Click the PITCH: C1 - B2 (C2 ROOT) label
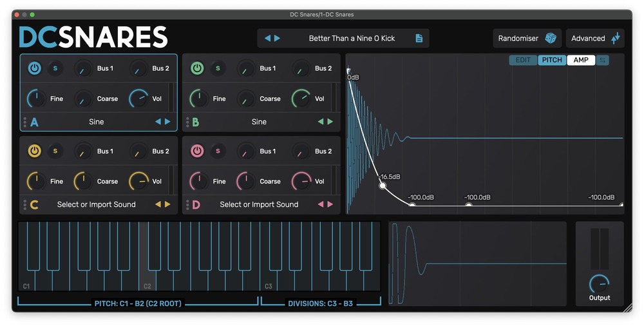Image resolution: width=644 pixels, height=326 pixels. point(138,303)
